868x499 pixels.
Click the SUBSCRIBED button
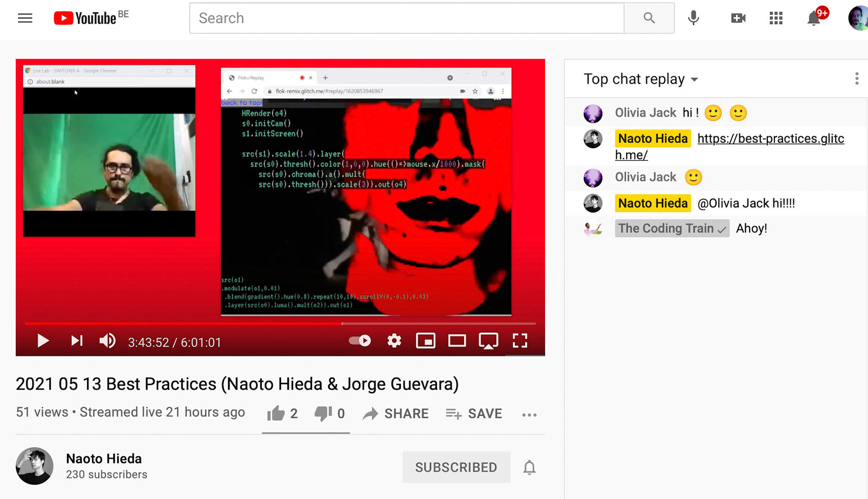click(456, 467)
